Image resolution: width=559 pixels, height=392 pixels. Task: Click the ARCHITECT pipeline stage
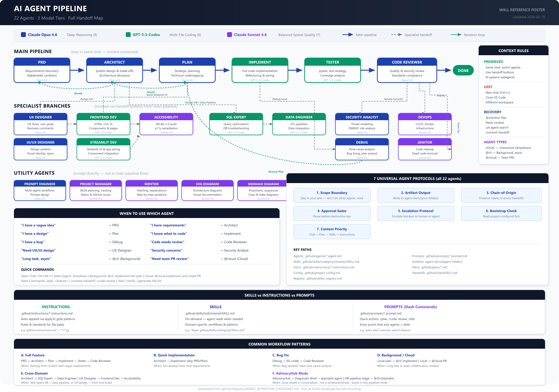click(x=114, y=70)
